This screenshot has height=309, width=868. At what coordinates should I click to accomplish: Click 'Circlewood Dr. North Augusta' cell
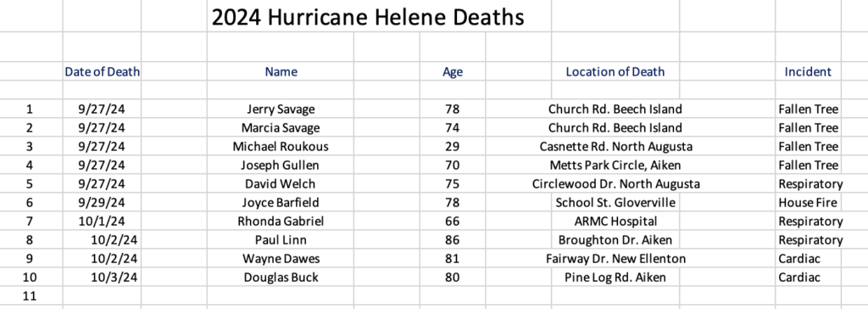click(x=615, y=184)
